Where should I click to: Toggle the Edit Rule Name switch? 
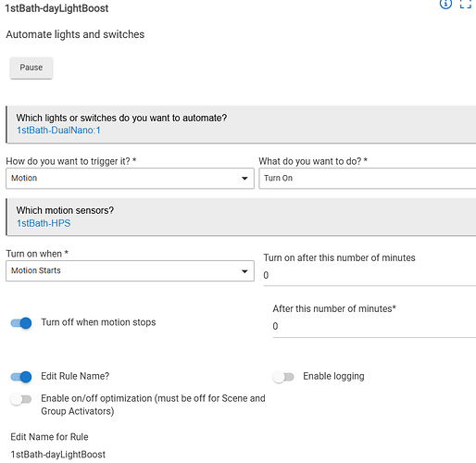click(x=21, y=377)
